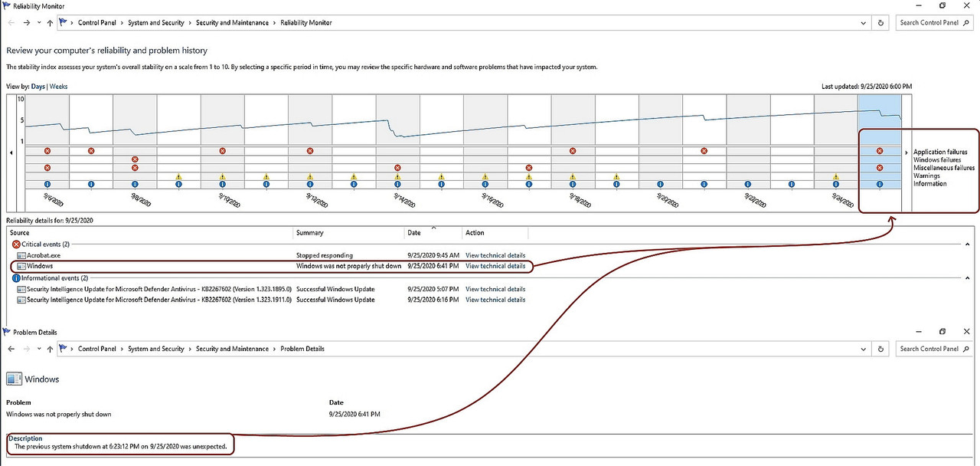Viewport: 980px width, 466px height.
Task: Go back in the Reliability Monitor window
Action: click(11, 23)
